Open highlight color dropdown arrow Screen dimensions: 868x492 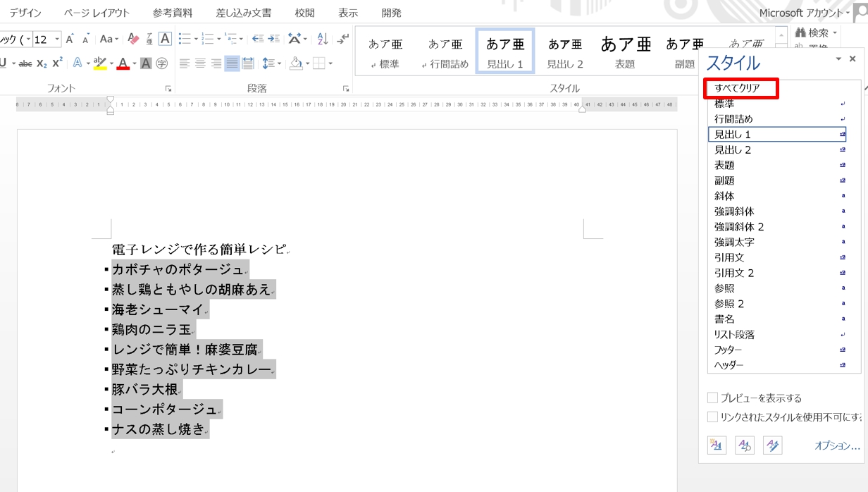[x=111, y=63]
